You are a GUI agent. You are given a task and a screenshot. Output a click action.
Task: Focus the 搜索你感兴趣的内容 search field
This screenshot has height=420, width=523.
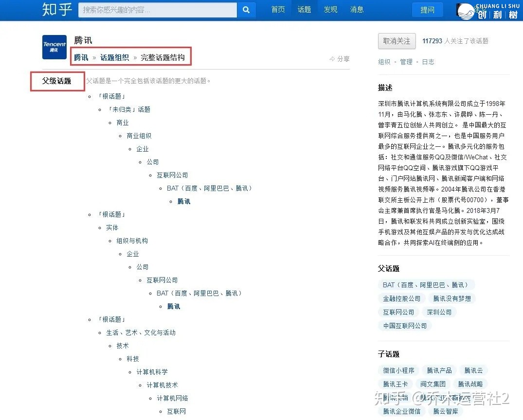pyautogui.click(x=158, y=10)
